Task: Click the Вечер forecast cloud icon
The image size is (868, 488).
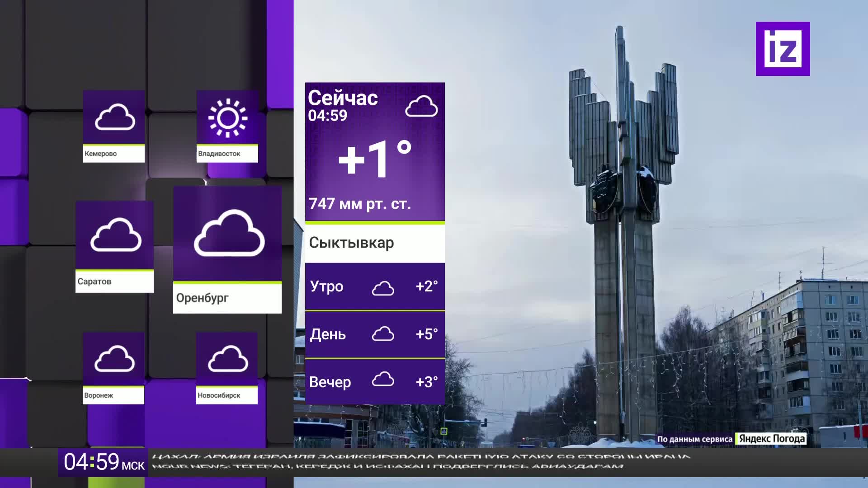Action: 383,380
